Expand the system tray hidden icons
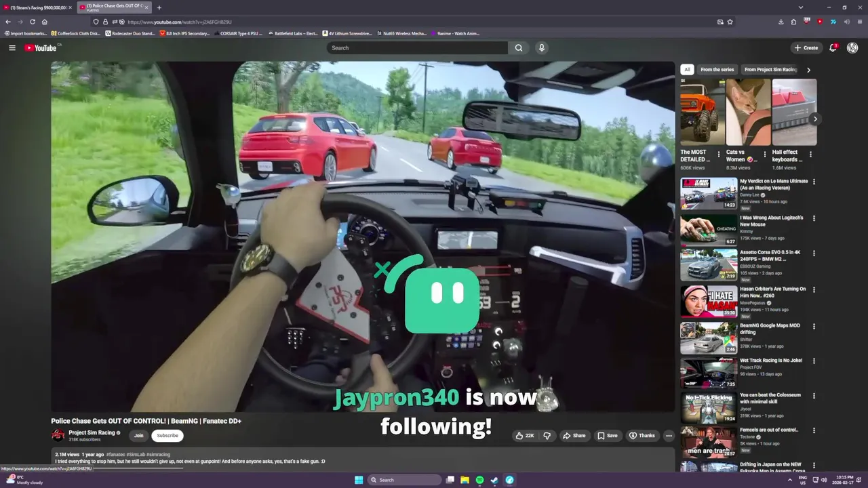 pos(789,480)
